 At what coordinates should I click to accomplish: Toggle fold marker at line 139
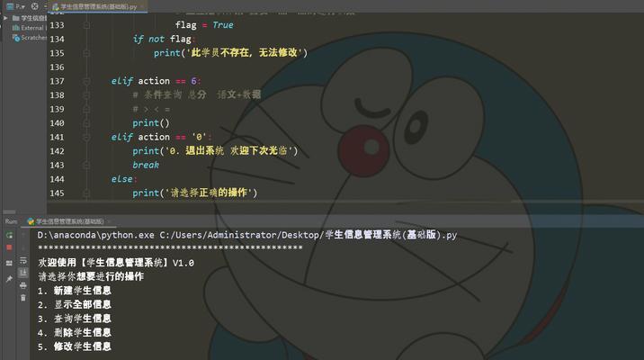[86, 109]
